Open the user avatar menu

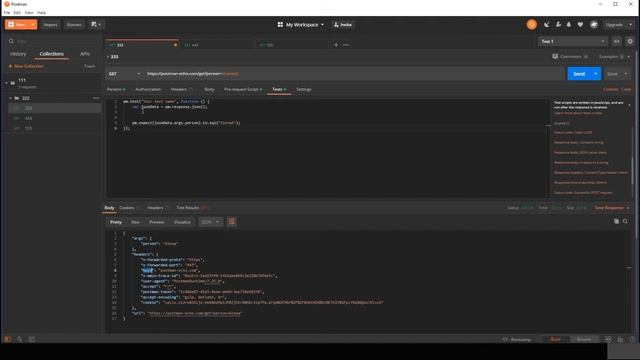594,24
